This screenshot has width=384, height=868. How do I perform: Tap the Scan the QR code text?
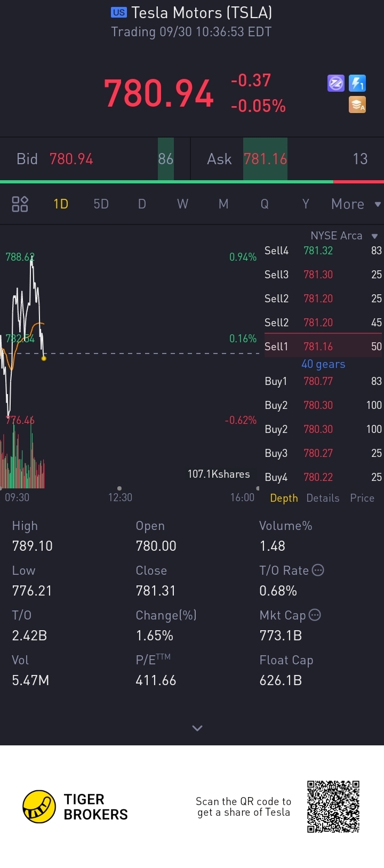pyautogui.click(x=244, y=807)
